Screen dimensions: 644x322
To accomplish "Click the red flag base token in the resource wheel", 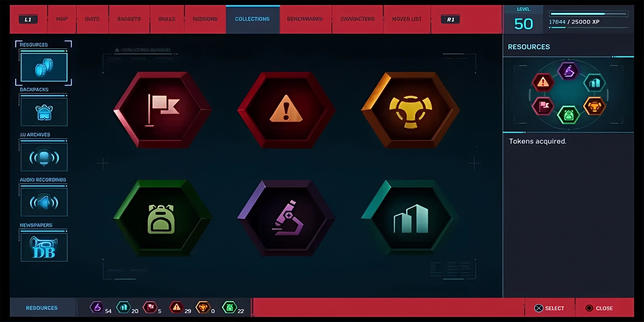I will tap(543, 106).
